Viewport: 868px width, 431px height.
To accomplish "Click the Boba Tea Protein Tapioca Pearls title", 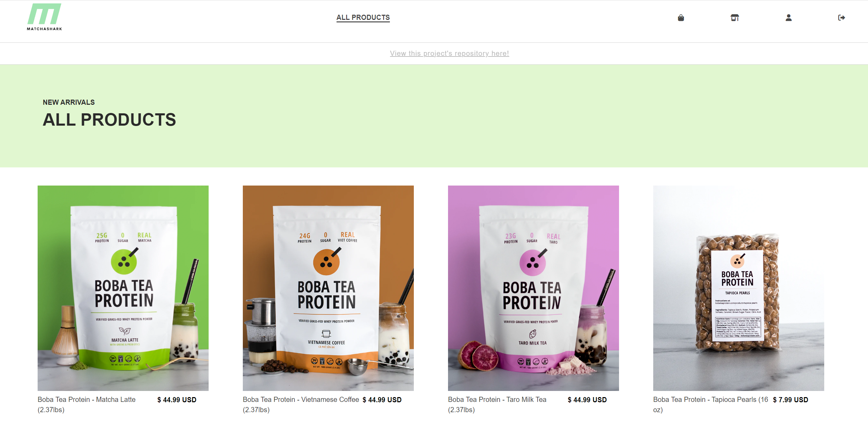I will pyautogui.click(x=711, y=405).
